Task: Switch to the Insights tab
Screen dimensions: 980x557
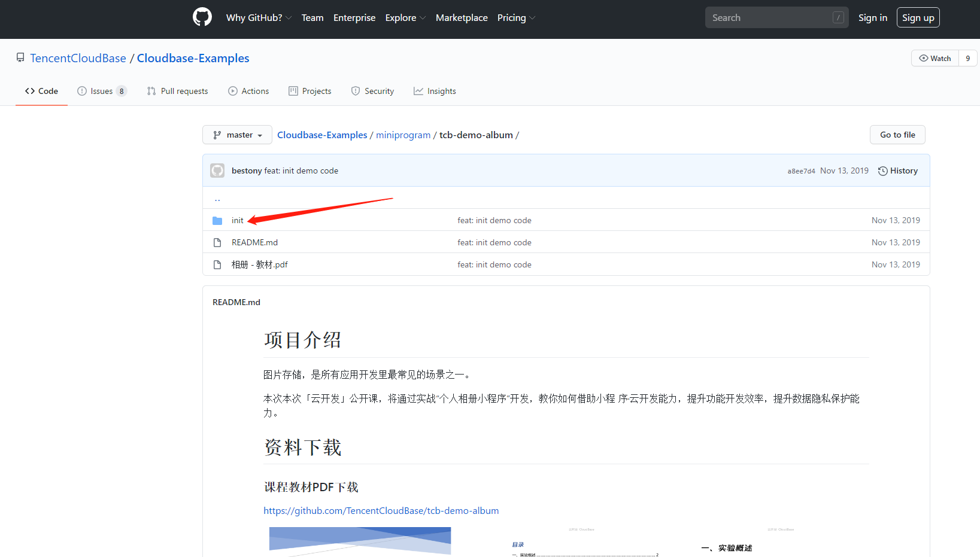Action: [435, 91]
